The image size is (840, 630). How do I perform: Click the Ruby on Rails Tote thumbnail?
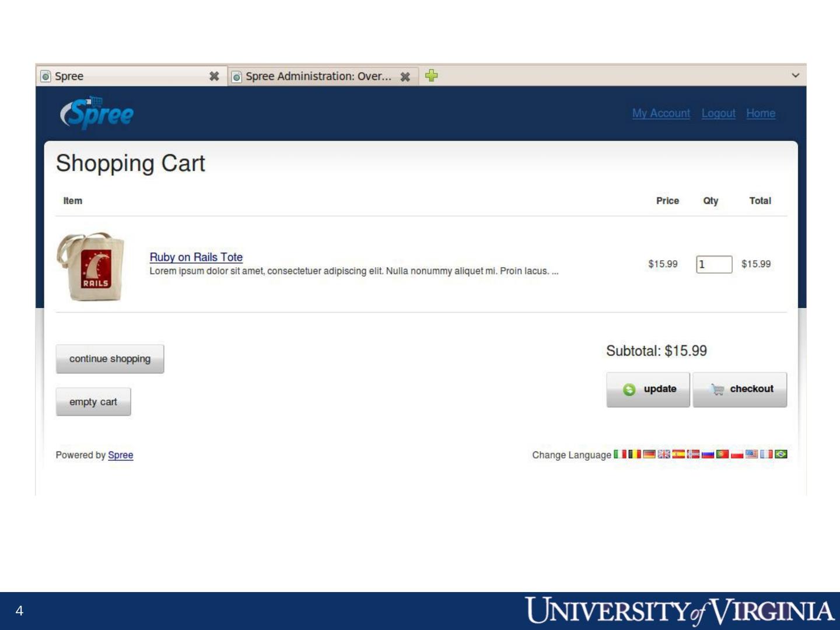point(90,267)
